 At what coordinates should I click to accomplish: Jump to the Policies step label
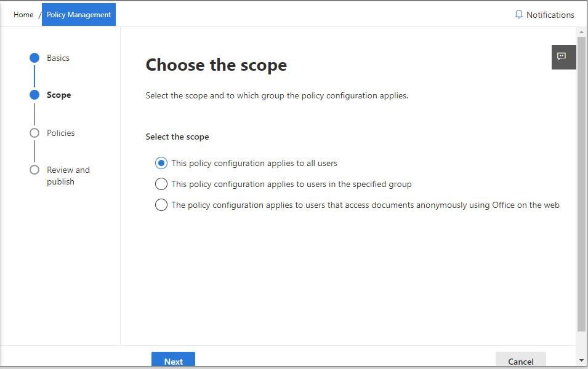coord(61,133)
